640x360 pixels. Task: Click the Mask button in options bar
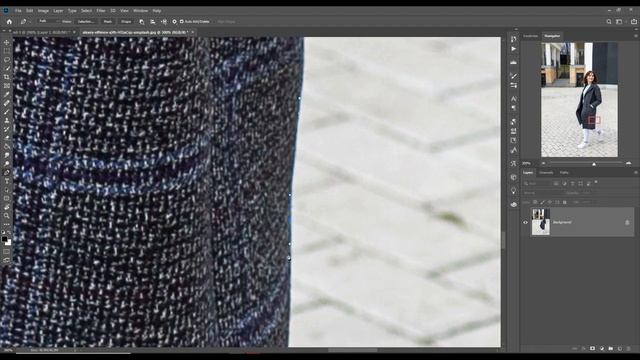tap(108, 22)
